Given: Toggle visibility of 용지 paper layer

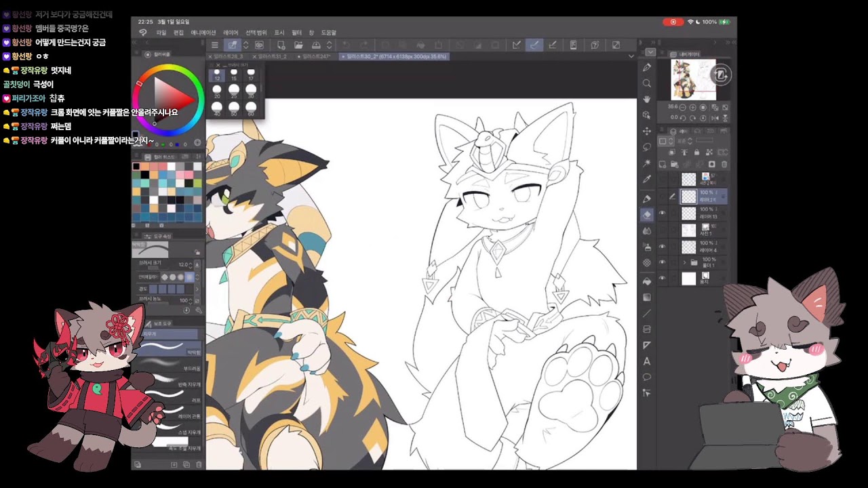Looking at the screenshot, I should (x=663, y=279).
